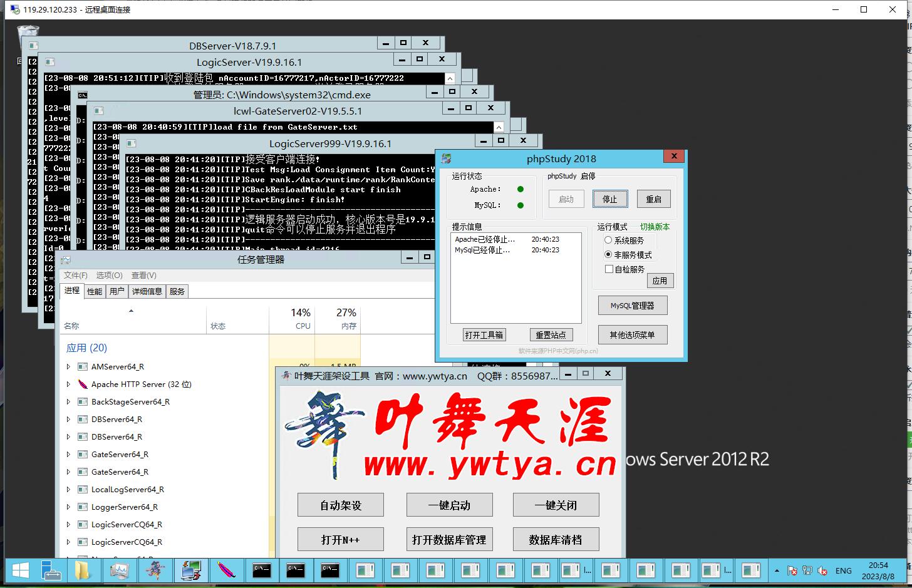This screenshot has height=588, width=912.
Task: Click the LoggerServer64_R process icon
Action: pos(82,507)
